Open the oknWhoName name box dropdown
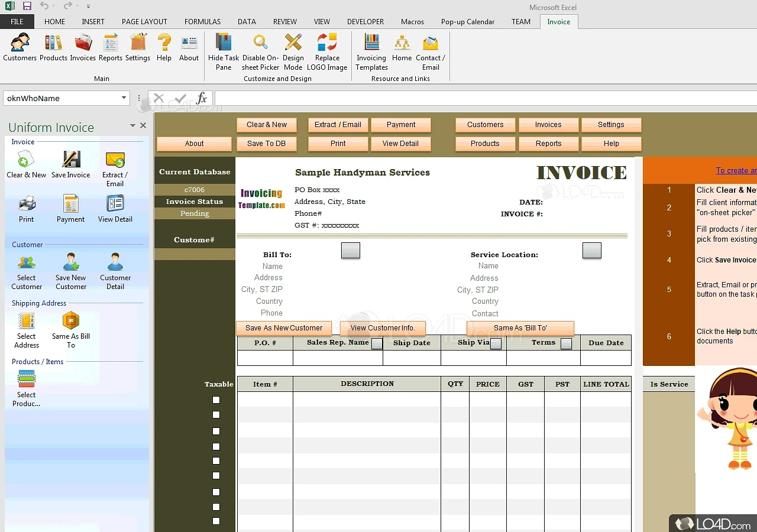Screen dimensions: 757x532 tap(124, 98)
